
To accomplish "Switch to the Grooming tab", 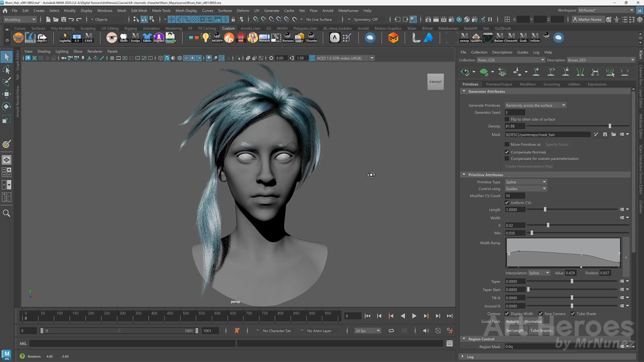I will pos(551,84).
